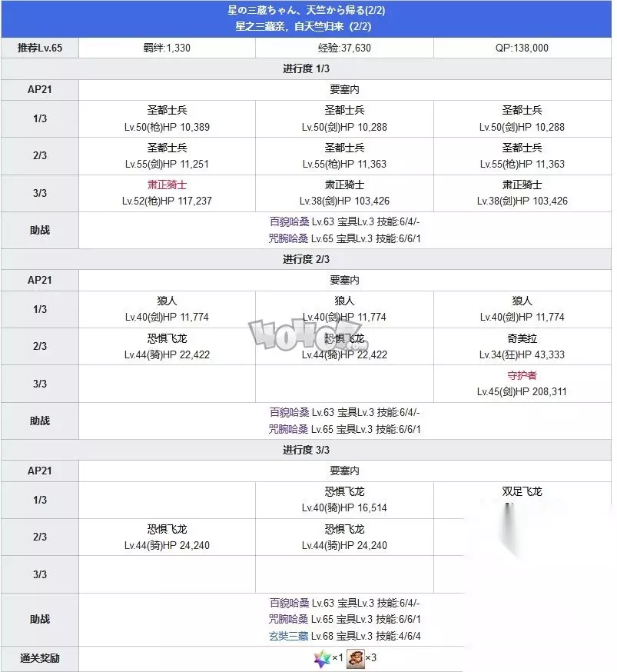Click the 进行度 1/3 section header
This screenshot has height=672, width=617.
point(307,69)
